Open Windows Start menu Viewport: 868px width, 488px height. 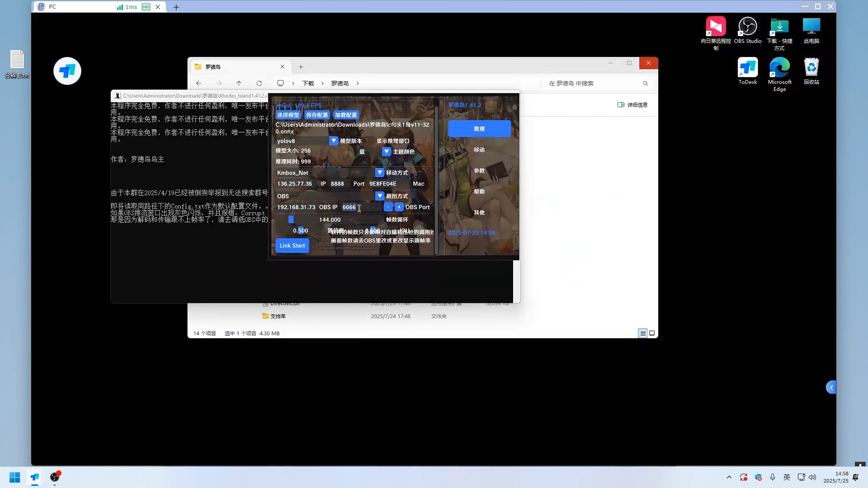click(x=14, y=477)
